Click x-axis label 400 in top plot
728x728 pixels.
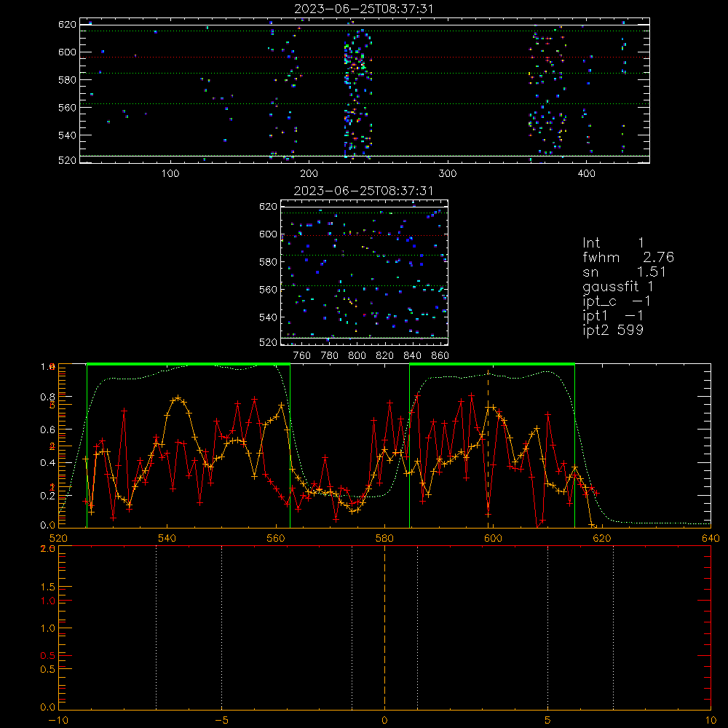tap(586, 174)
